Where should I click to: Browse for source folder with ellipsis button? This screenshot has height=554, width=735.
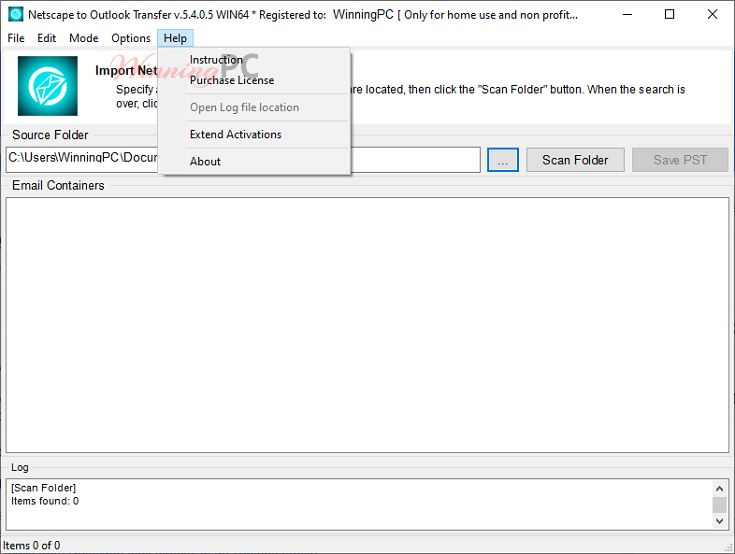point(503,160)
